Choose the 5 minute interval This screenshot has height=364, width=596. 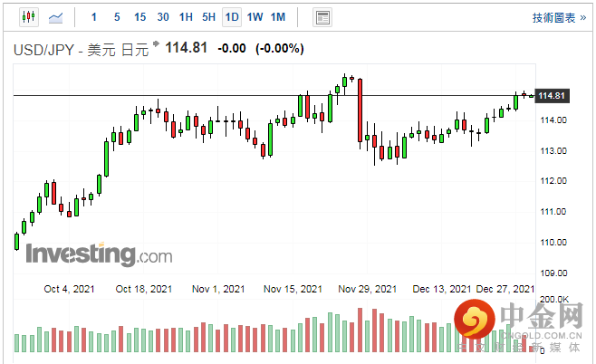117,17
